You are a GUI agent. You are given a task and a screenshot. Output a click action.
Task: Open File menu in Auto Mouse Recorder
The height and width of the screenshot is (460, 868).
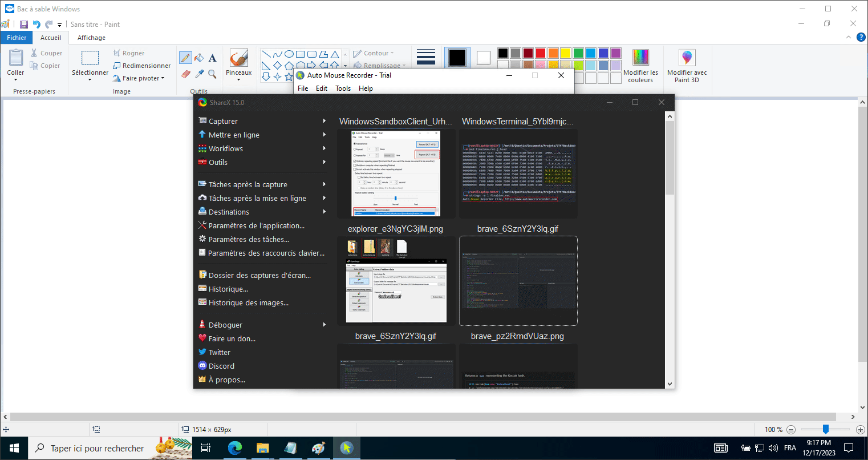coord(303,88)
